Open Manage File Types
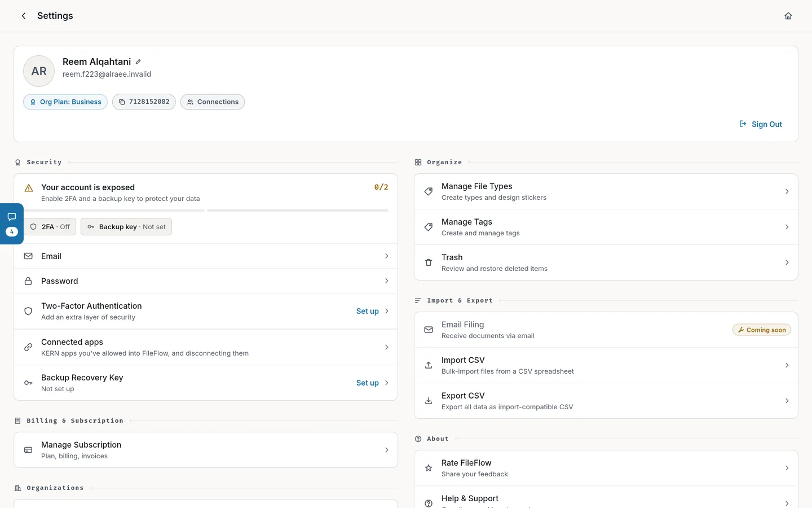This screenshot has width=812, height=508. click(x=606, y=191)
